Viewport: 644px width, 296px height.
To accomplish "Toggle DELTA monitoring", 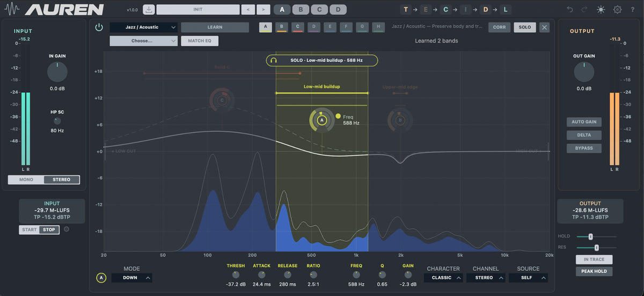I will (x=584, y=135).
